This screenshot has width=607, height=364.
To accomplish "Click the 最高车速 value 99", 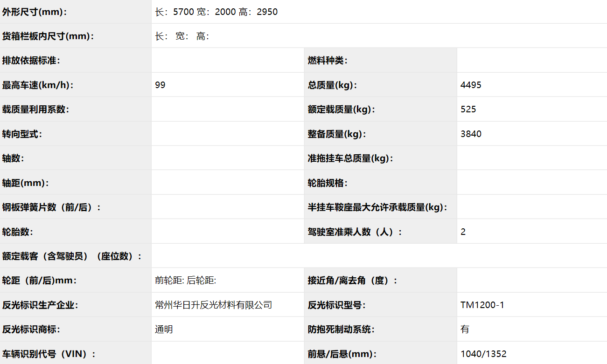I will click(x=160, y=85).
